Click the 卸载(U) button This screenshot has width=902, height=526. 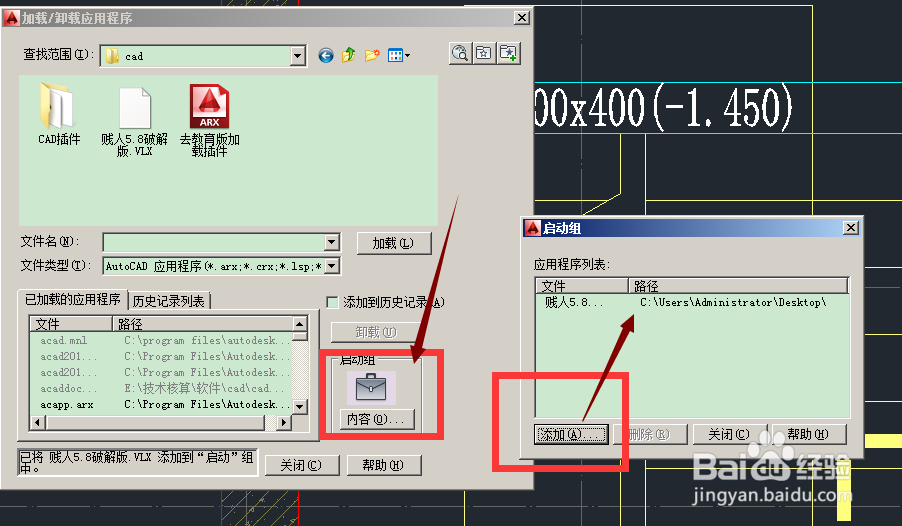tap(376, 332)
